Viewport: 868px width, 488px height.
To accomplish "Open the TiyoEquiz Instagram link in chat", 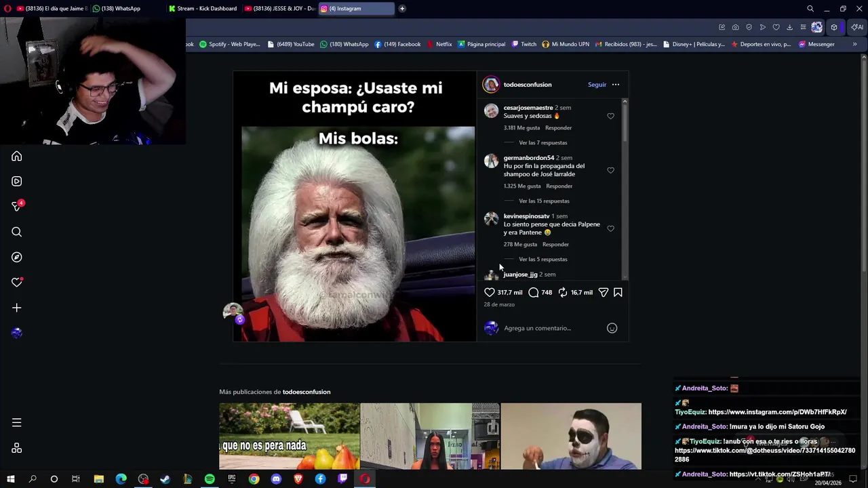I will pos(777,412).
